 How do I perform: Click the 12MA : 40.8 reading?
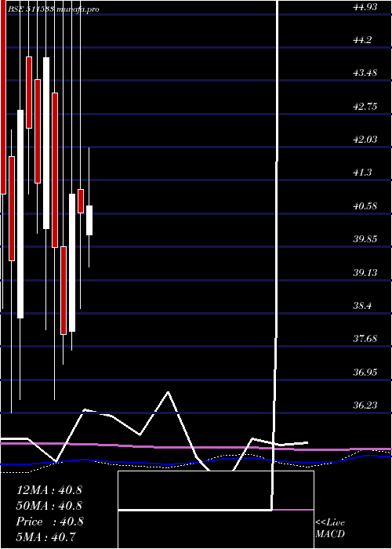(x=49, y=490)
